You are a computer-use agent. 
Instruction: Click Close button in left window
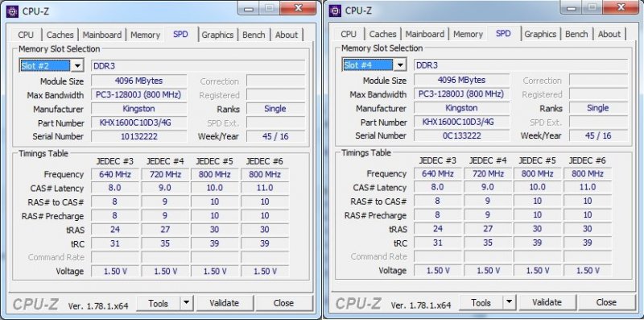[283, 303]
